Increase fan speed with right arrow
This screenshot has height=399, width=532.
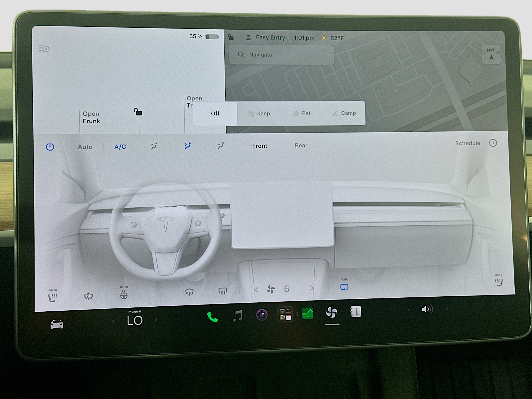pyautogui.click(x=312, y=288)
